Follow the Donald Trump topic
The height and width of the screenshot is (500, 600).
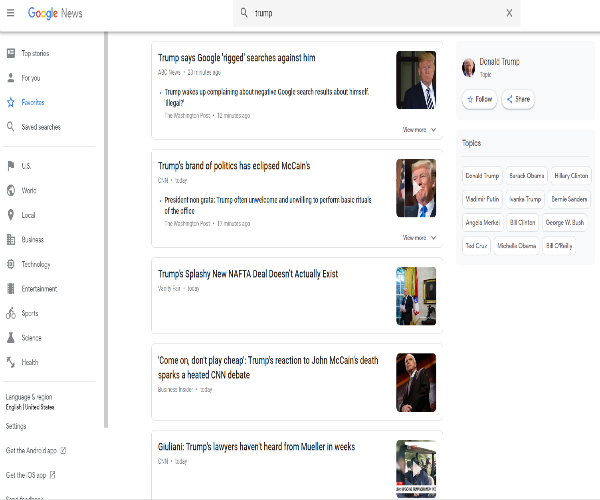coord(479,99)
